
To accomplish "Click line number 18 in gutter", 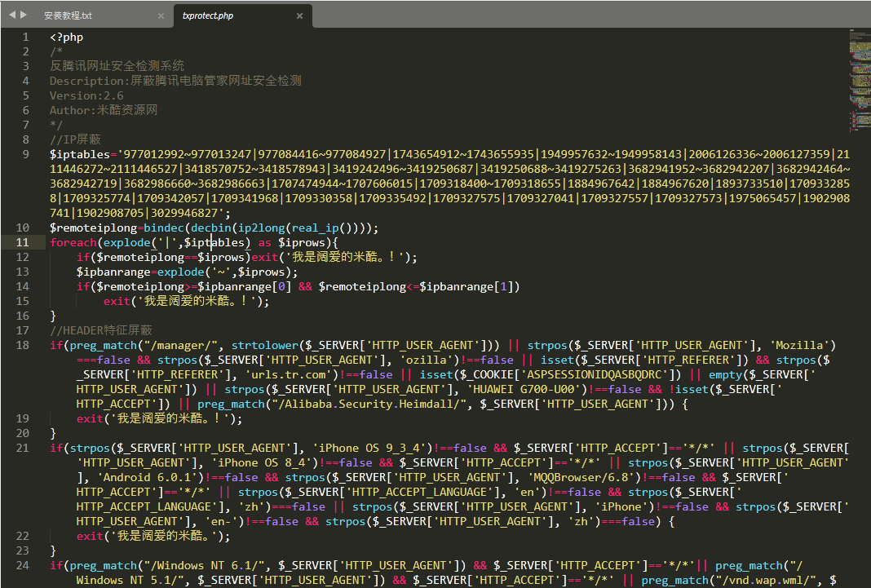I will click(x=22, y=345).
